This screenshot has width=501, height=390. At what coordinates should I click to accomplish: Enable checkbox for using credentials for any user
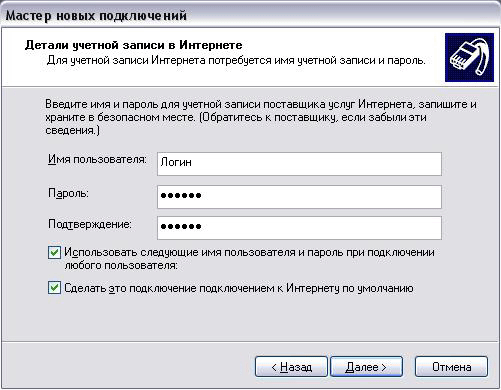54,253
